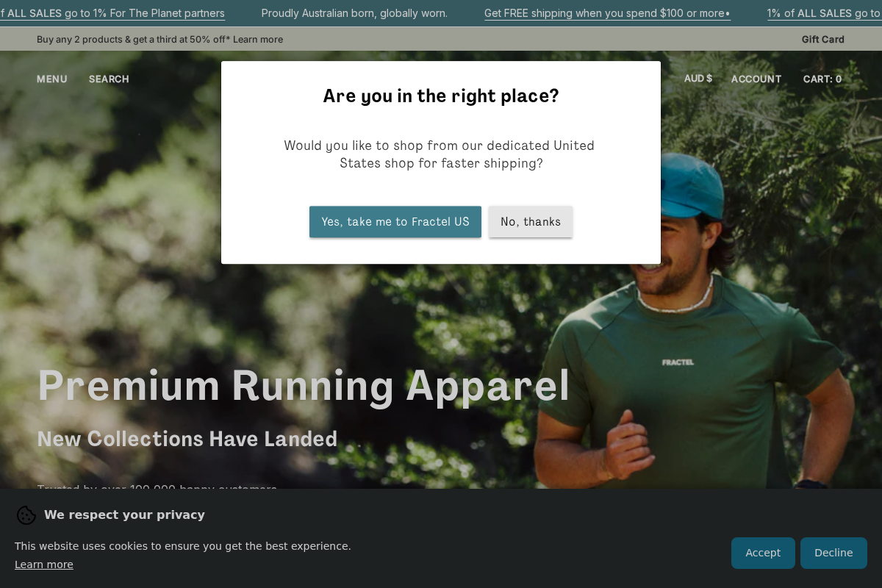Accept cookies in the privacy banner

[x=763, y=553]
